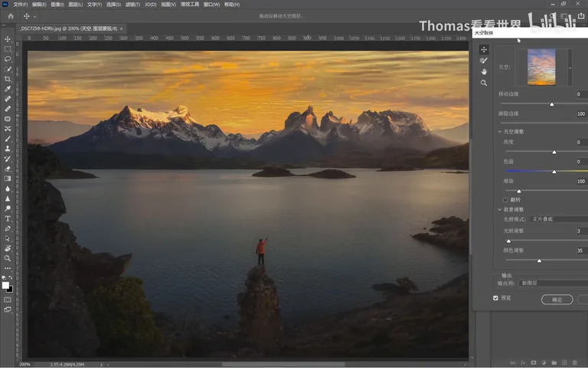
Task: Select the Clone Stamp tool
Action: coord(8,149)
